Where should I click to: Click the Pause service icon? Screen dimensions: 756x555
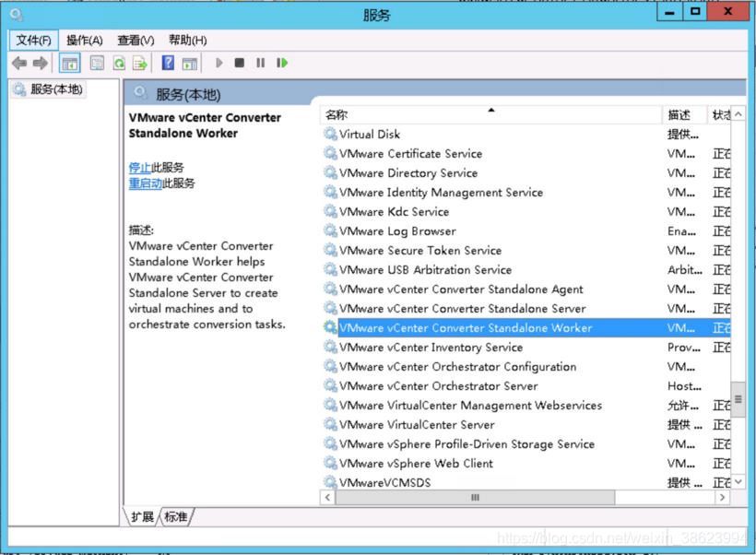(260, 64)
